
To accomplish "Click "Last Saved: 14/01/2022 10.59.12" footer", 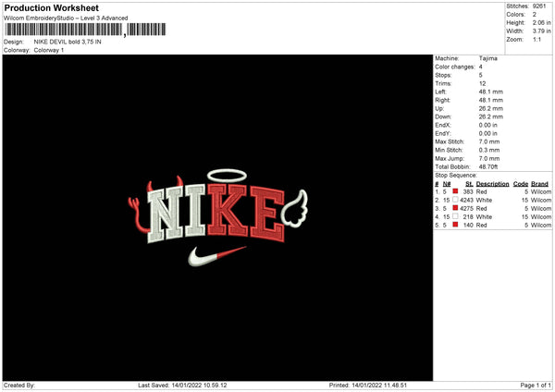I will coord(182,386).
